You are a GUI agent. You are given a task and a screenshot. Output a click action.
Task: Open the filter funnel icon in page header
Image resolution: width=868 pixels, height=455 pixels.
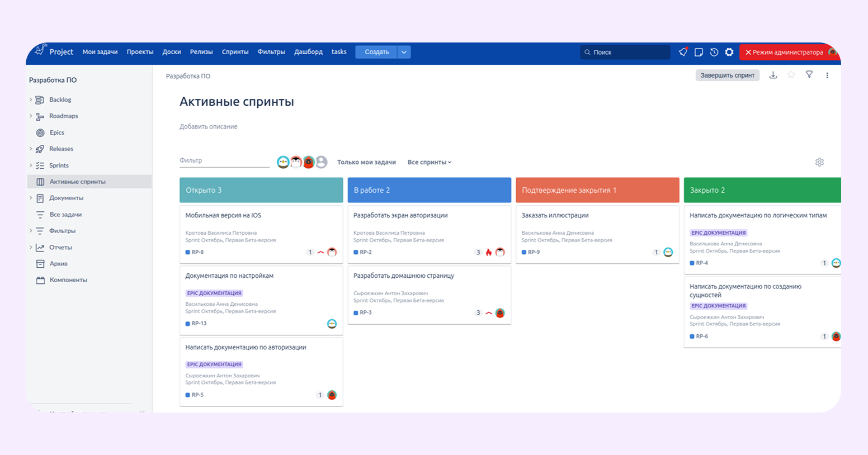coord(809,75)
